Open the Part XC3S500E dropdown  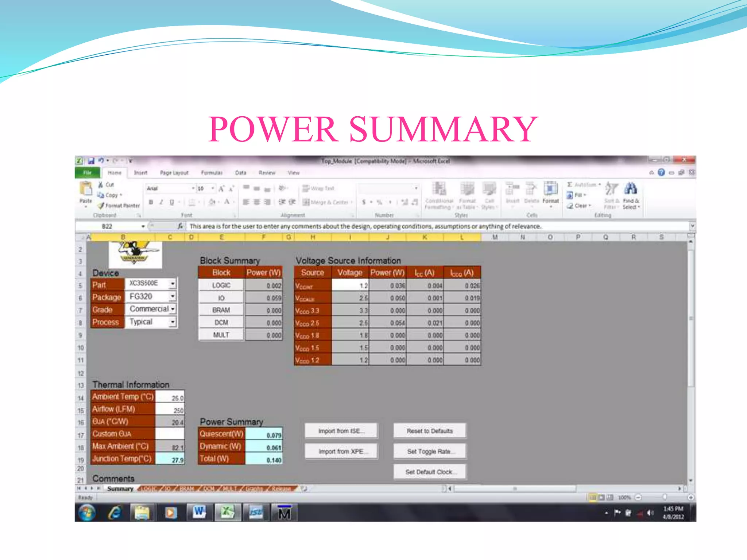click(x=173, y=283)
